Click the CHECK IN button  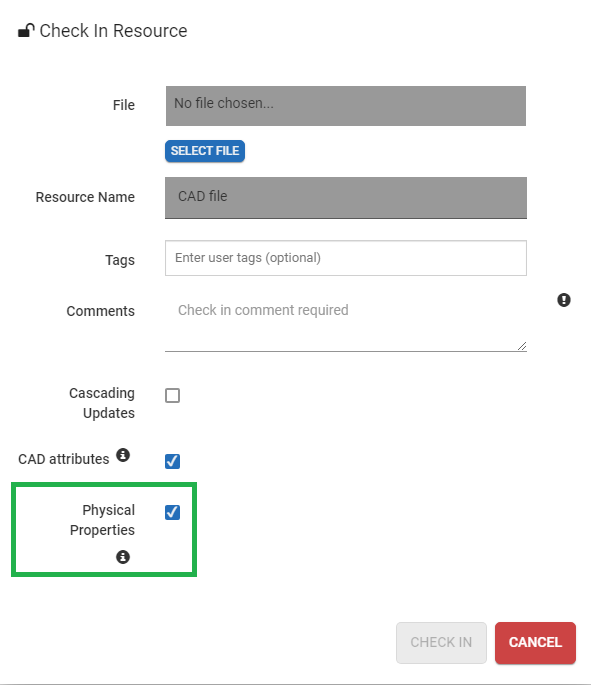pos(441,643)
